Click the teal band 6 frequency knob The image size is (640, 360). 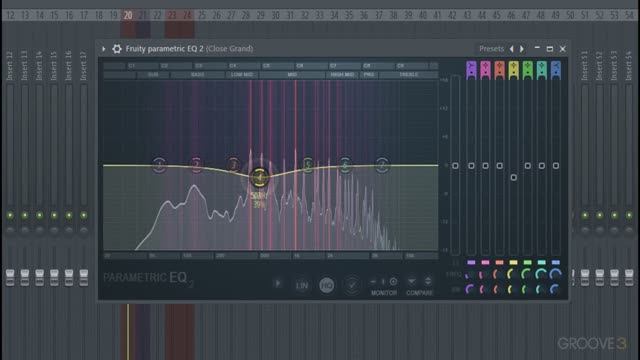pos(541,275)
